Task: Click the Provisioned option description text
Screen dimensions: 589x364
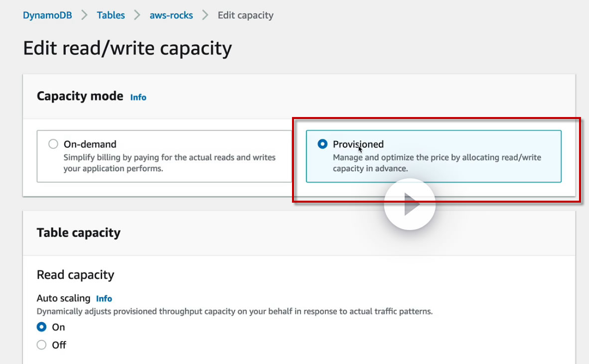Action: coord(437,163)
